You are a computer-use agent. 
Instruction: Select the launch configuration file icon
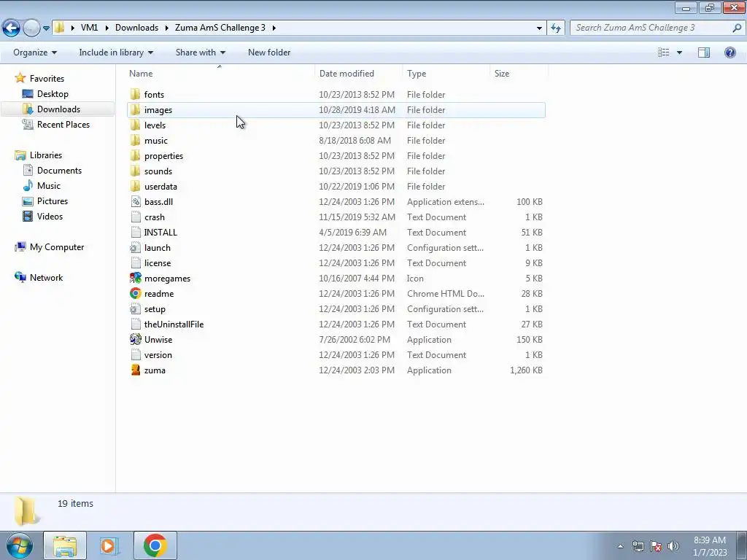point(135,248)
